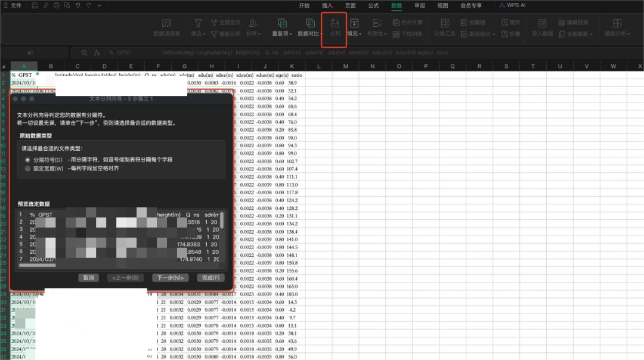Switch to the 公式 ribbon tab

pos(373,5)
